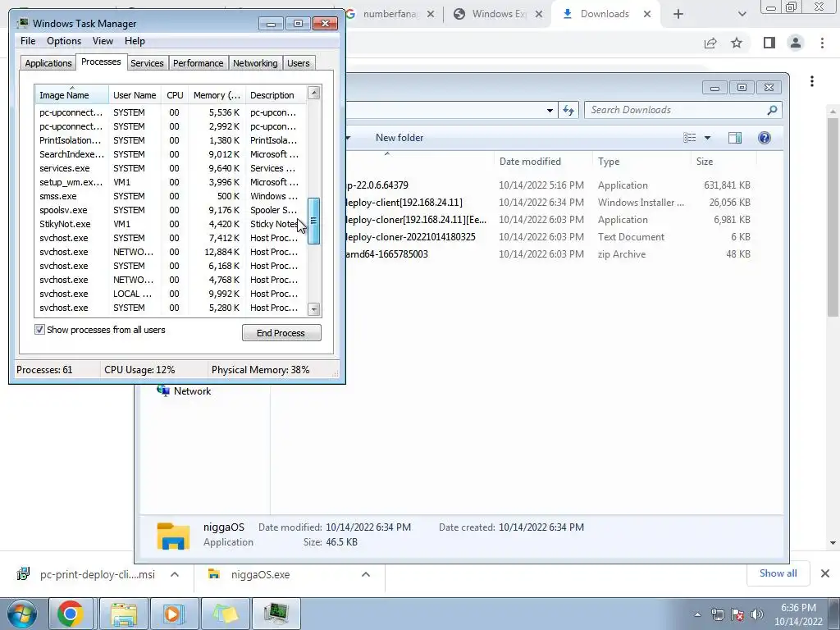This screenshot has width=840, height=630.
Task: Open Chrome from the taskbar
Action: pos(71,614)
